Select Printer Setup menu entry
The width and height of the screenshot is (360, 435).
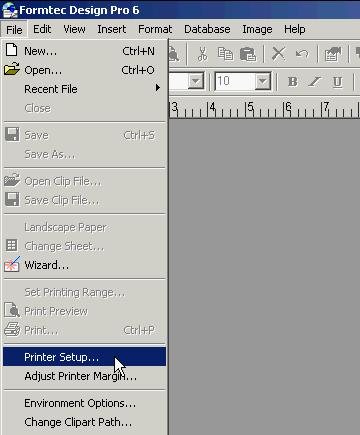click(84, 357)
